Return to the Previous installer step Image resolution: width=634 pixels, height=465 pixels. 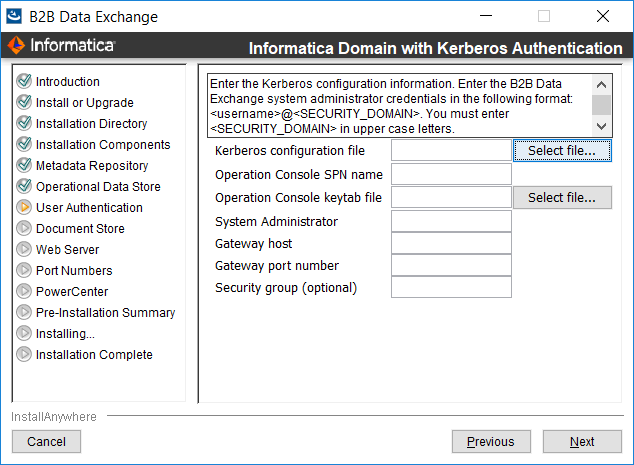click(491, 442)
